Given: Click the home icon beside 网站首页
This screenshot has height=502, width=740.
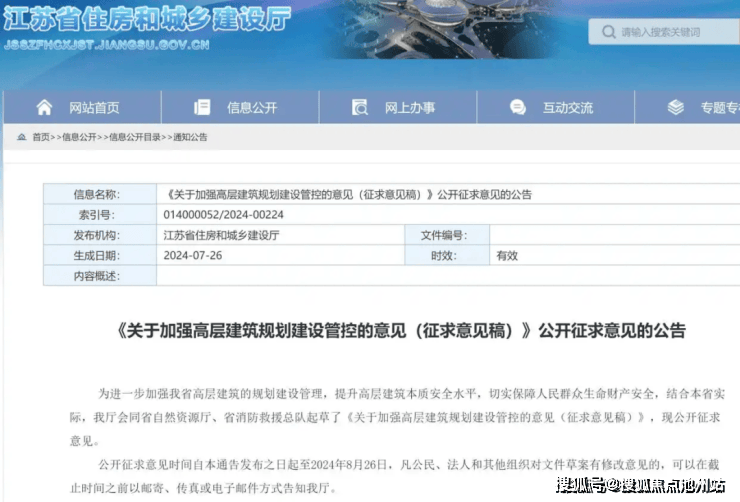Looking at the screenshot, I should pyautogui.click(x=44, y=108).
